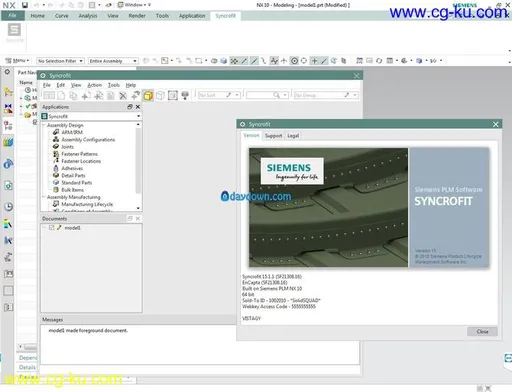Open the Assembly Navigator sidebar icon
This screenshot has height=392, width=512.
click(x=8, y=92)
